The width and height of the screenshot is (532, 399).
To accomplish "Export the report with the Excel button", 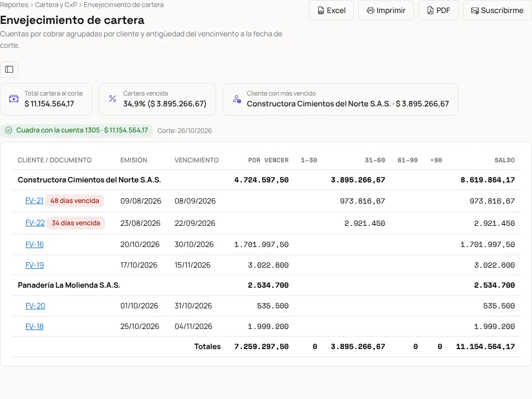I will (x=331, y=10).
